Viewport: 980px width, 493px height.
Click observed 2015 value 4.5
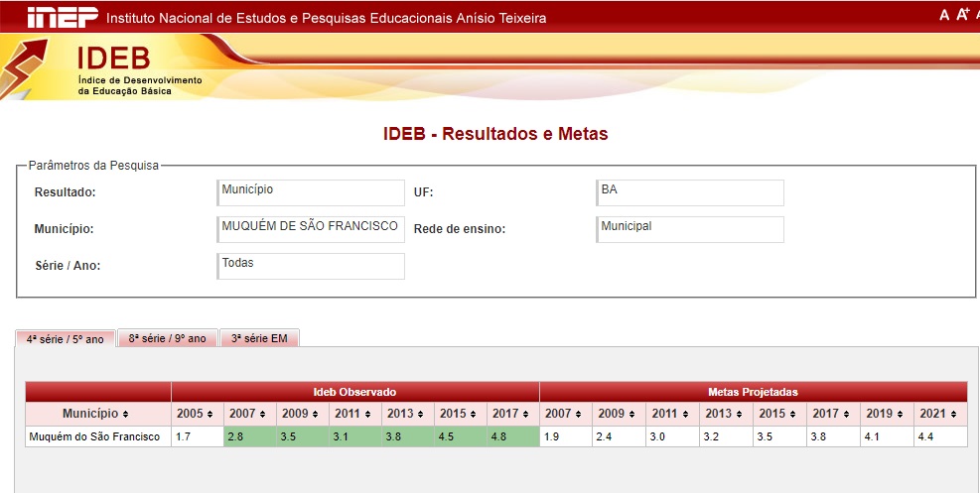[x=446, y=436]
